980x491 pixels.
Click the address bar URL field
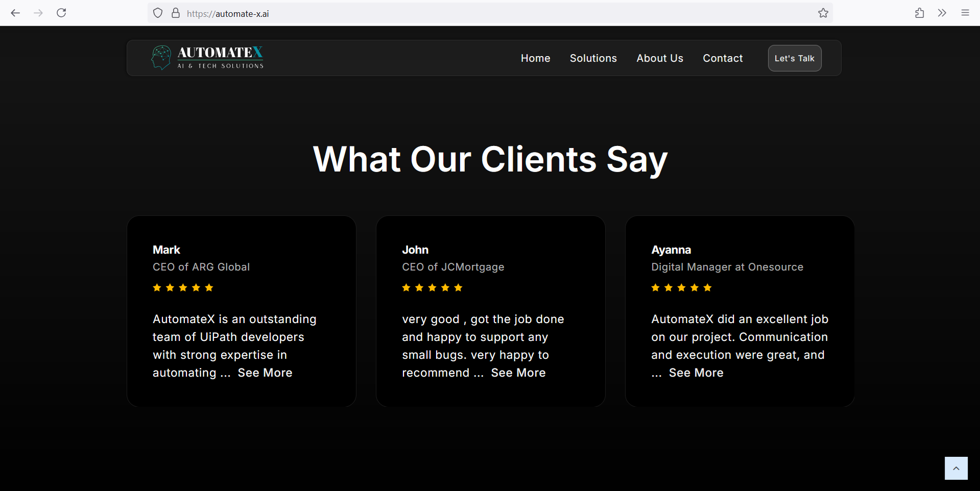357,13
